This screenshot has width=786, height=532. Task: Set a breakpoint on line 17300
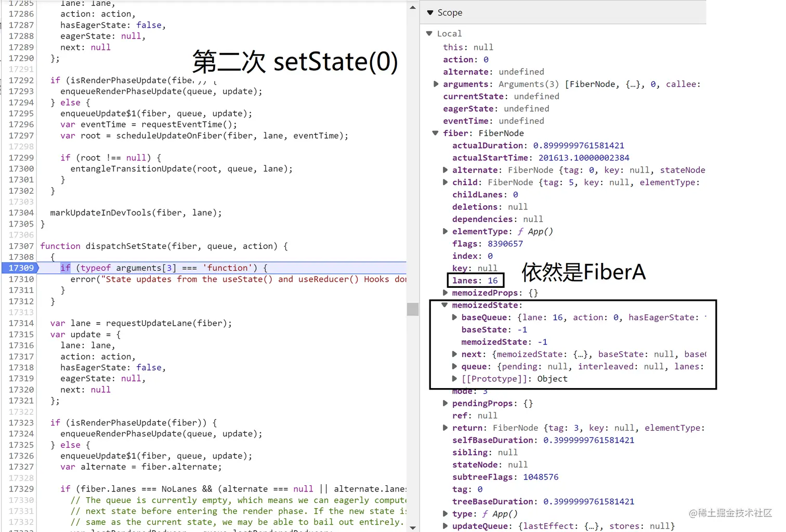[x=21, y=168]
